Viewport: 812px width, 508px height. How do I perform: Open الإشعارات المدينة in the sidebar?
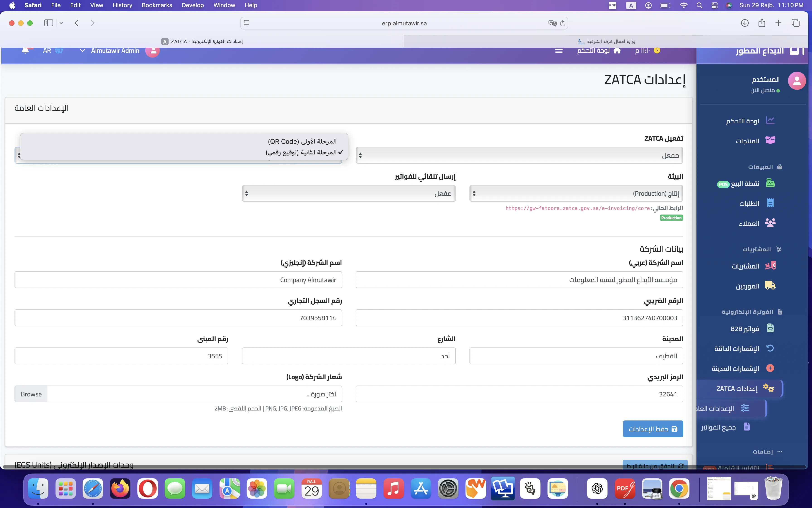click(743, 369)
